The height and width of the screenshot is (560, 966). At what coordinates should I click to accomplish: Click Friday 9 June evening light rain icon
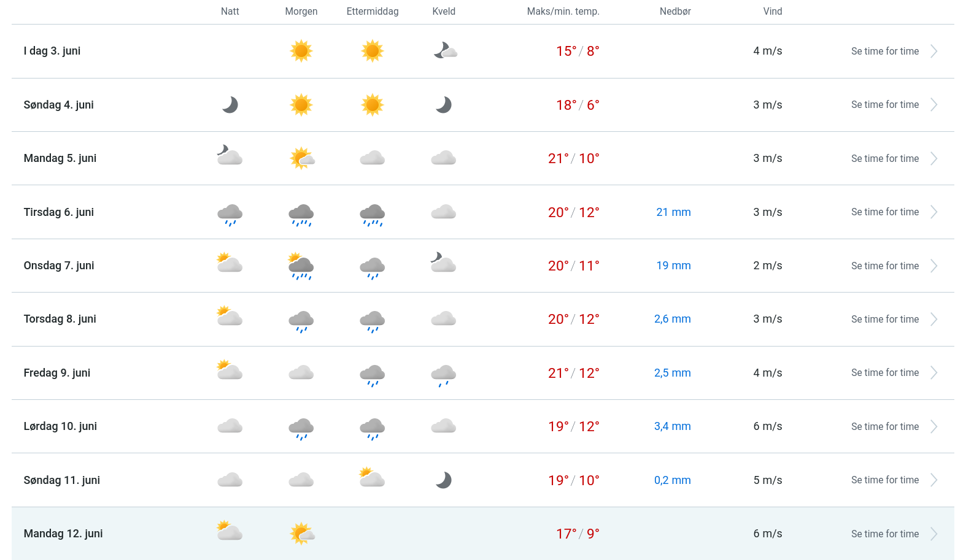[443, 374]
